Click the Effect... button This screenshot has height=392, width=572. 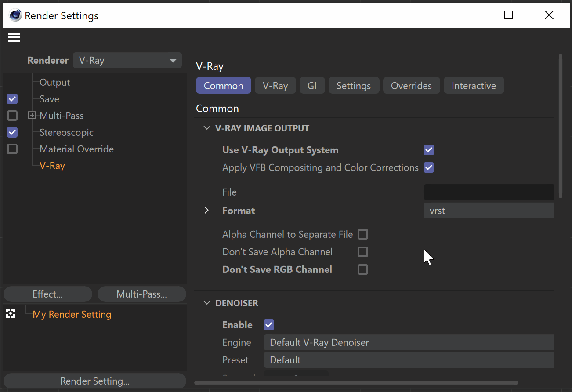pyautogui.click(x=48, y=294)
